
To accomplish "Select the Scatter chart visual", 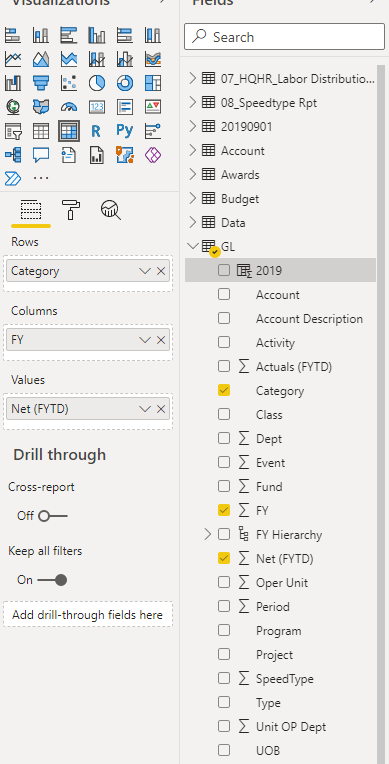I will click(69, 83).
